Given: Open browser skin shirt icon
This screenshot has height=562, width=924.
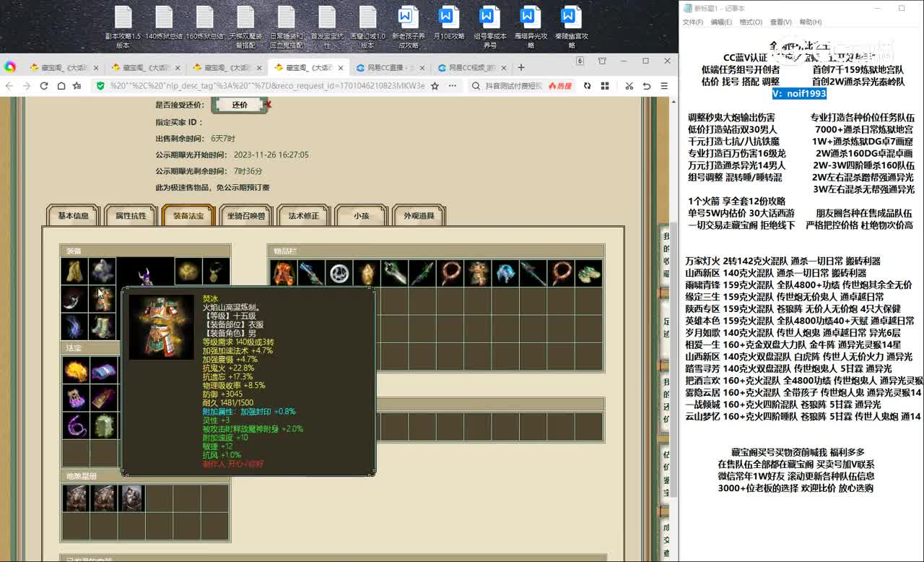Looking at the screenshot, I should point(603,61).
